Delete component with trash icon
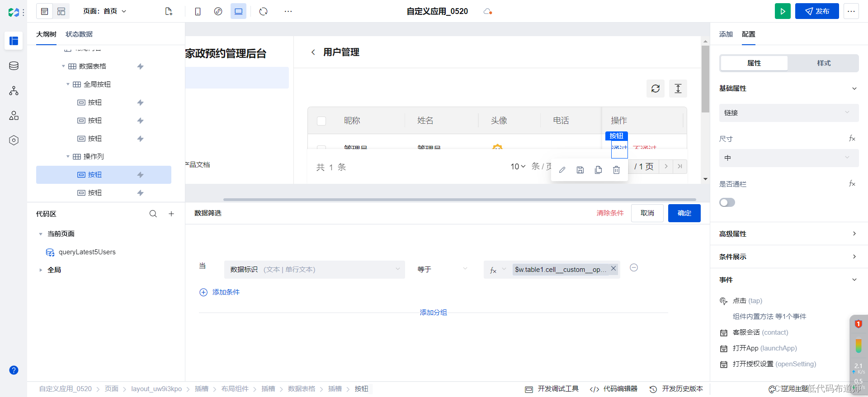Image resolution: width=868 pixels, height=397 pixels. click(x=616, y=170)
